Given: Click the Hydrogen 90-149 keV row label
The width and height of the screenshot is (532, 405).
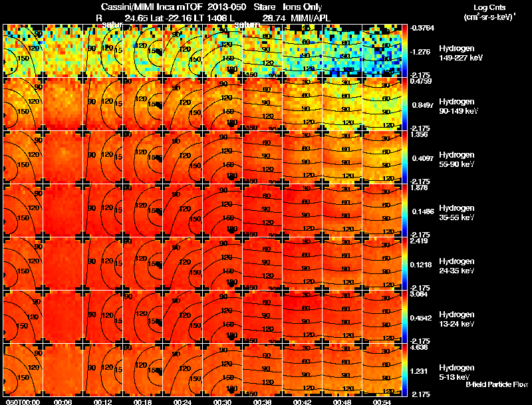Looking at the screenshot, I should 458,106.
